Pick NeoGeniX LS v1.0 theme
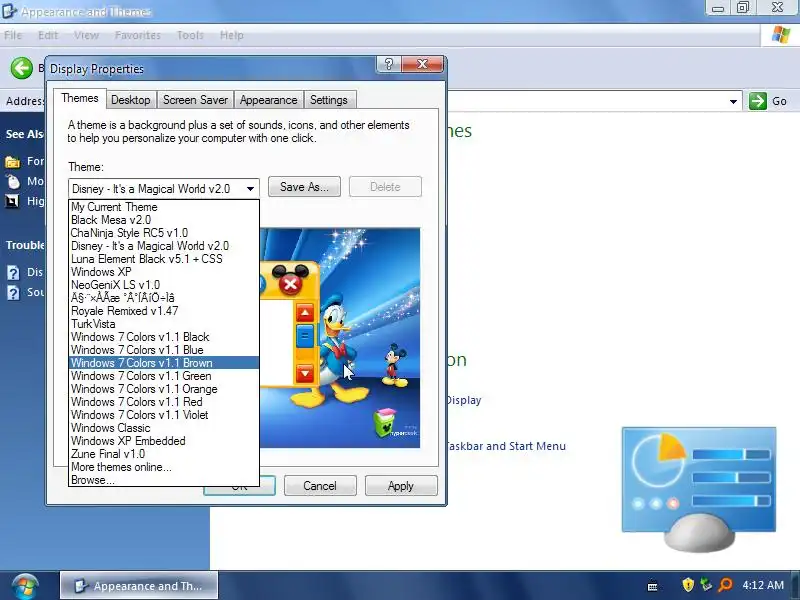The image size is (800, 600). (164, 285)
